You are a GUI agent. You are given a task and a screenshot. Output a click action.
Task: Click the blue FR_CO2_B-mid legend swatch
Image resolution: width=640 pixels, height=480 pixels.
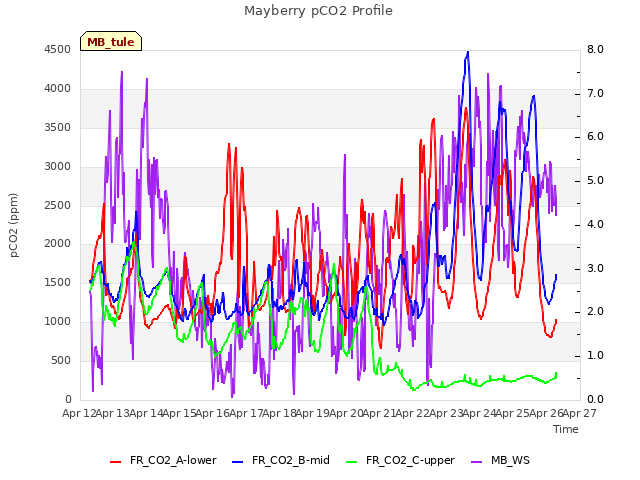click(x=238, y=462)
